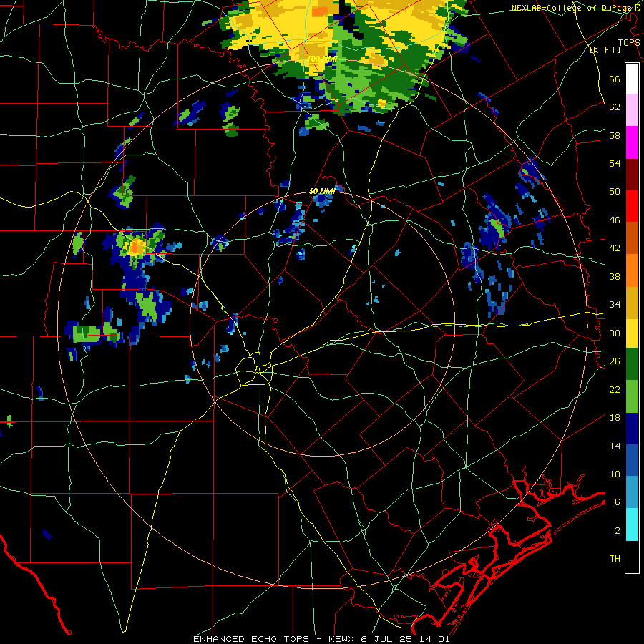
Task: Click the legend value 34
Action: (615, 304)
